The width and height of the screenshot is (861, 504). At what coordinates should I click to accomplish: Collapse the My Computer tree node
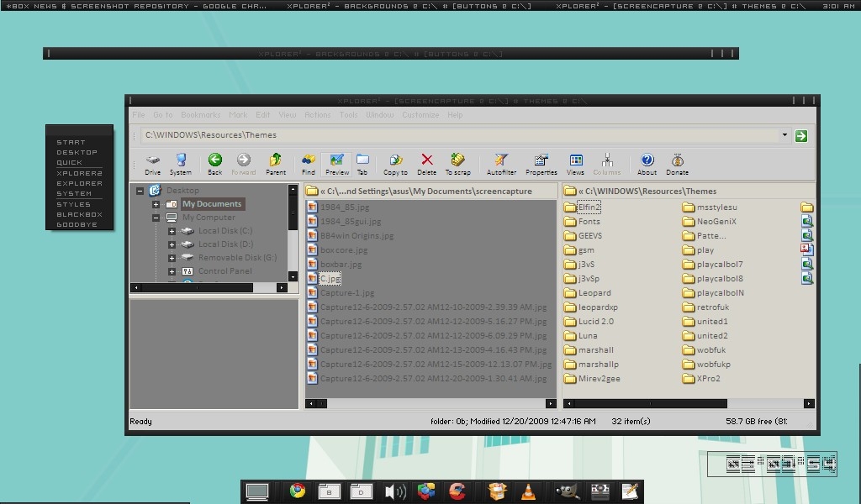tap(156, 218)
